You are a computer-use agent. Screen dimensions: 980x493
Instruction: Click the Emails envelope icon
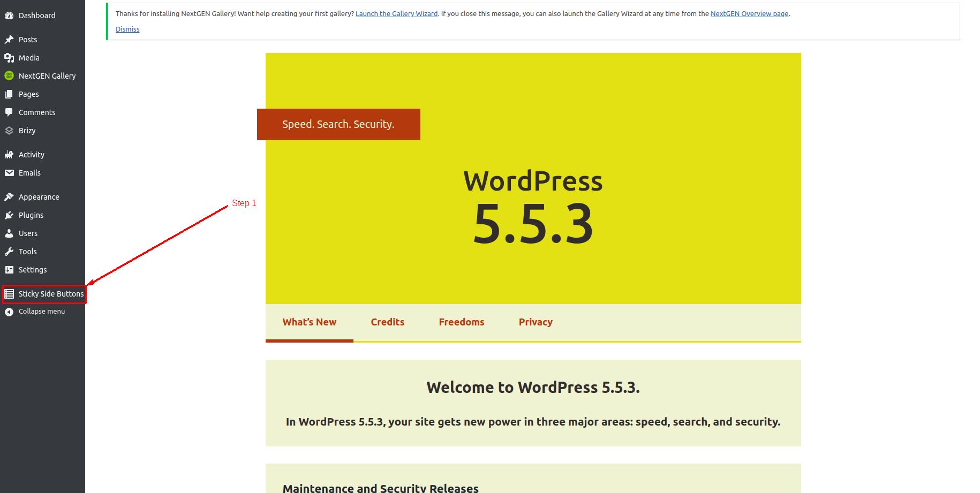[x=9, y=173]
